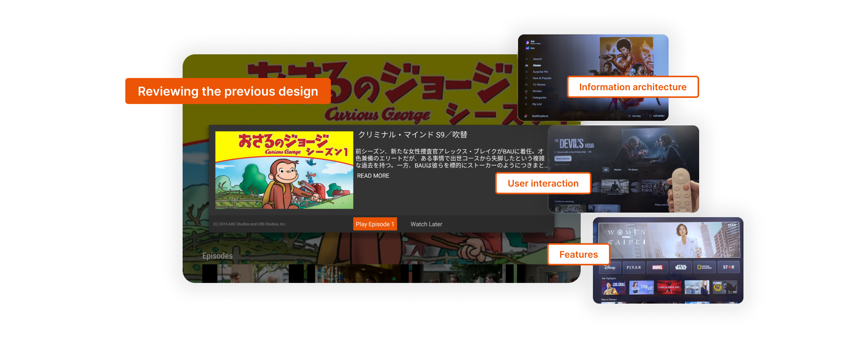Click the 'Information architecture' label
The image size is (868, 338).
633,87
